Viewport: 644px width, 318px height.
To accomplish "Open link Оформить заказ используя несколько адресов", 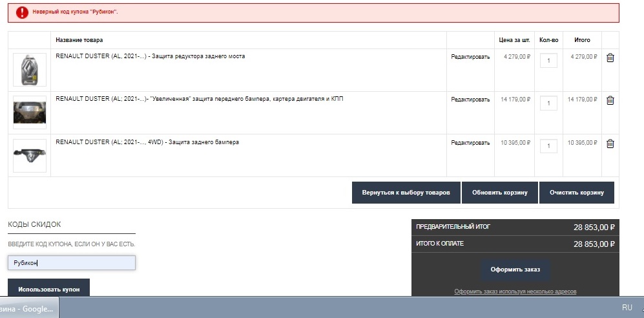I will pyautogui.click(x=515, y=291).
